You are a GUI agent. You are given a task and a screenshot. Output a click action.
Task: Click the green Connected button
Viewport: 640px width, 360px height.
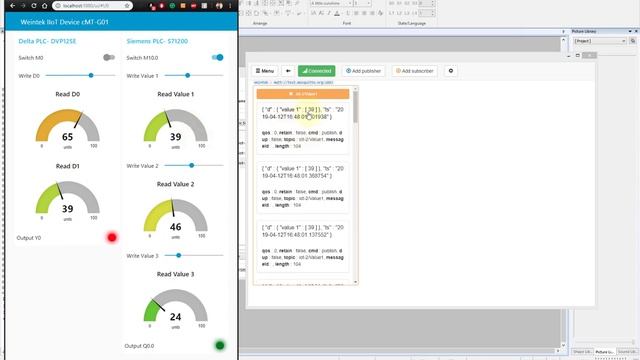coord(317,71)
